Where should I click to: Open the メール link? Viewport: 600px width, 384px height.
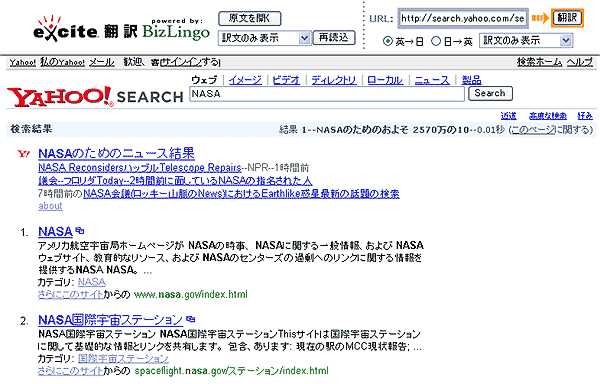coord(101,62)
